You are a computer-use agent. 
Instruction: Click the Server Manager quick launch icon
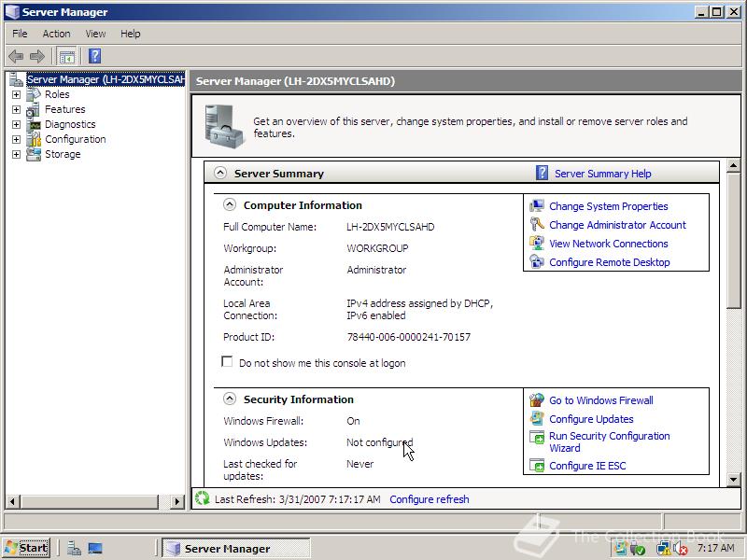pos(74,549)
